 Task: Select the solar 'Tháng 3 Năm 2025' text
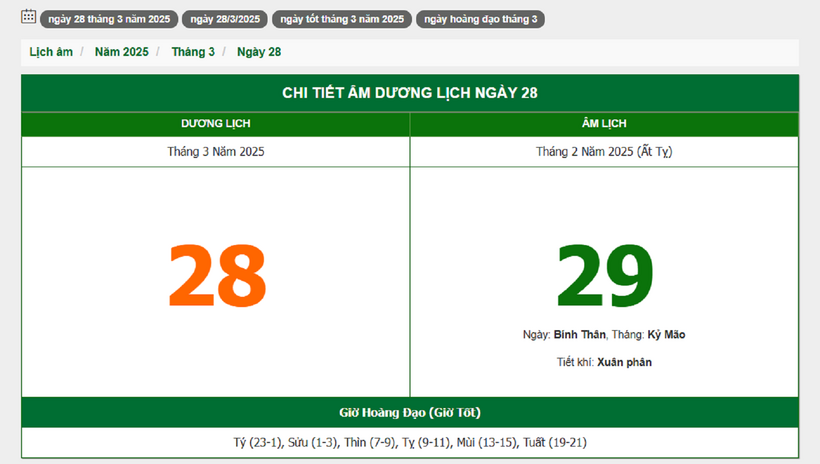tap(216, 152)
